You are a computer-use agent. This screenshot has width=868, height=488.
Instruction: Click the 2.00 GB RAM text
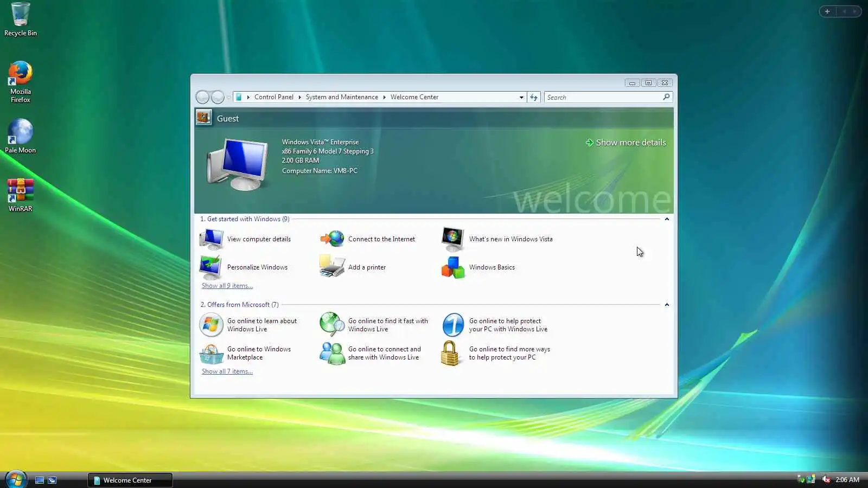[301, 160]
